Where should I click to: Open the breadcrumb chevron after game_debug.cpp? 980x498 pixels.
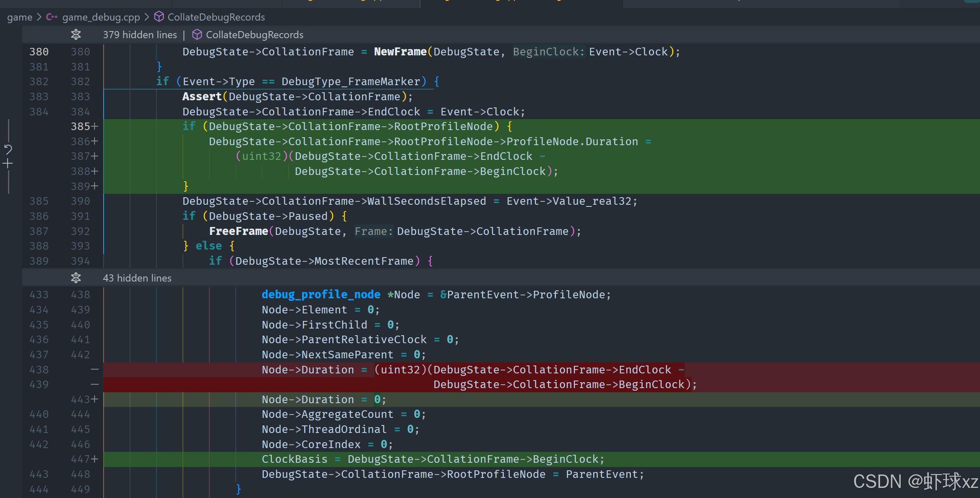146,17
